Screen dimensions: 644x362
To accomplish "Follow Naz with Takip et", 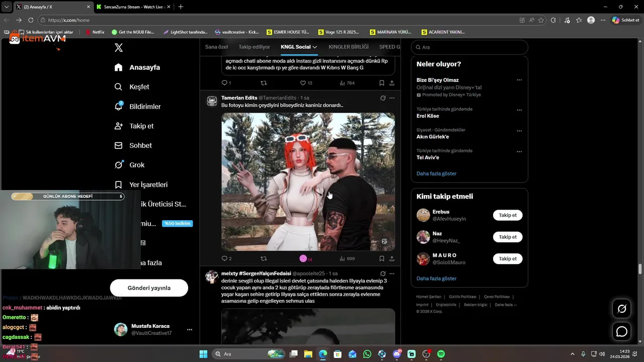I will click(x=508, y=237).
